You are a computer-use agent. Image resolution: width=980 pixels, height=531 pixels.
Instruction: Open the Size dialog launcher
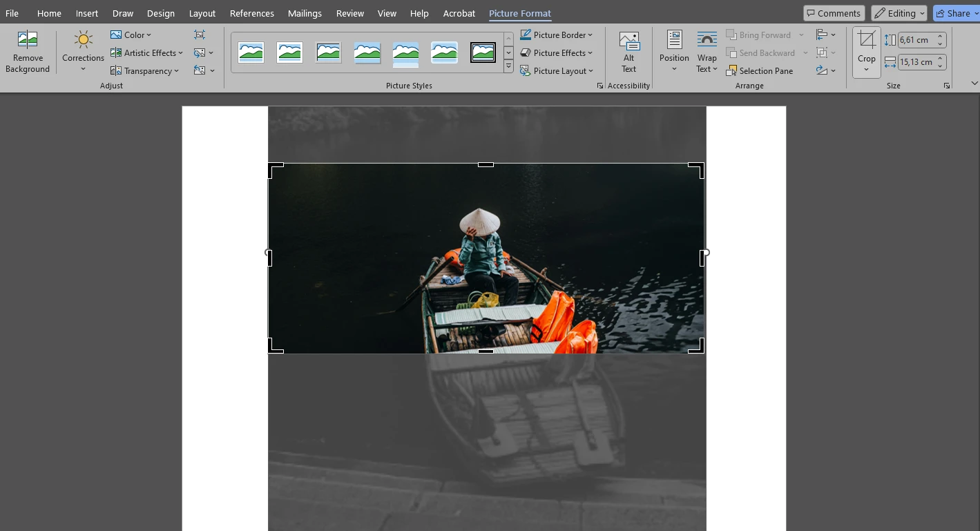point(946,86)
